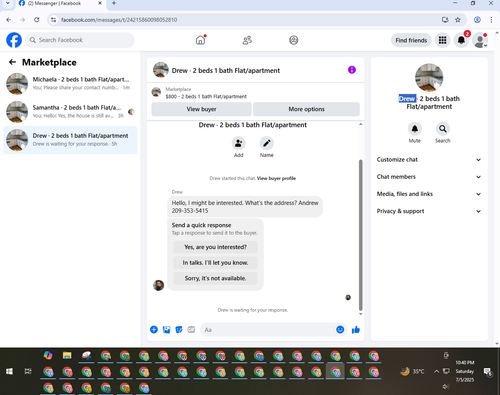This screenshot has height=395, width=500.
Task: Send quick reply "In talks. I'll let you know."
Action: tap(215, 263)
